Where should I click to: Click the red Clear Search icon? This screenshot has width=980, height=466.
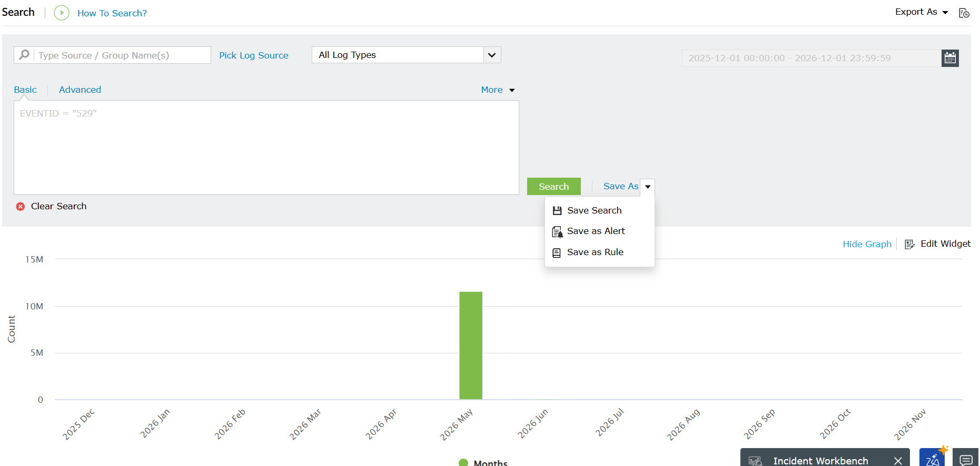(x=21, y=207)
